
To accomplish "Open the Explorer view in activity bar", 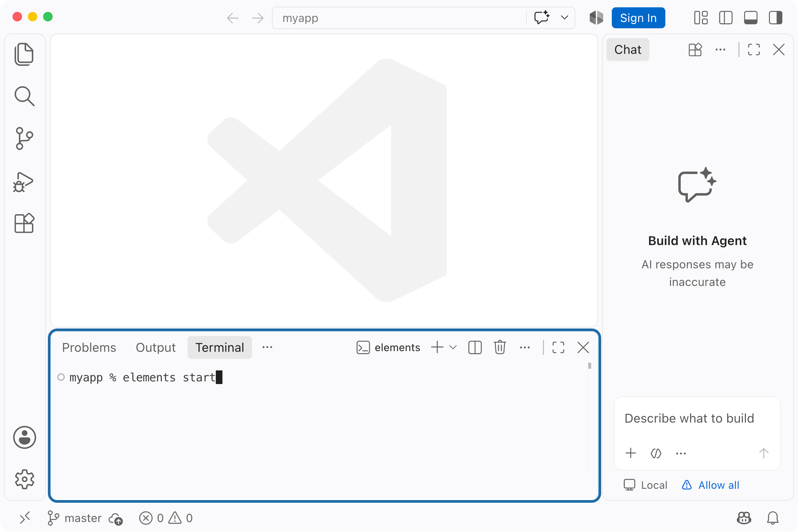I will [x=24, y=54].
